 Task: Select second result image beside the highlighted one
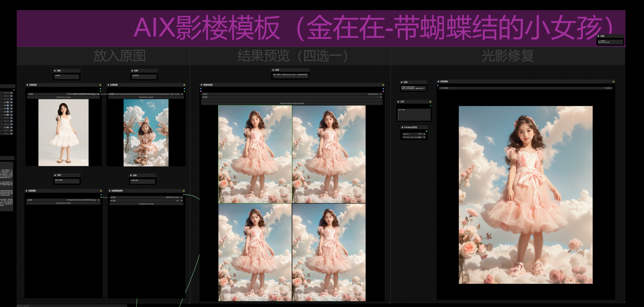tap(329, 154)
